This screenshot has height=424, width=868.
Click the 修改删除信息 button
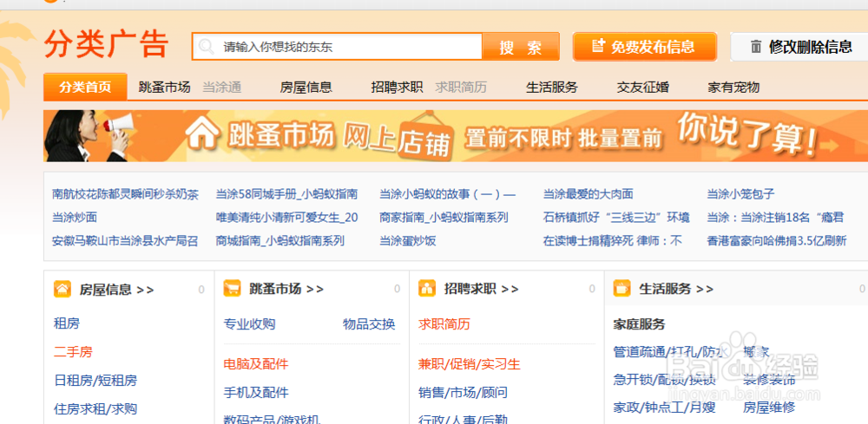click(799, 47)
